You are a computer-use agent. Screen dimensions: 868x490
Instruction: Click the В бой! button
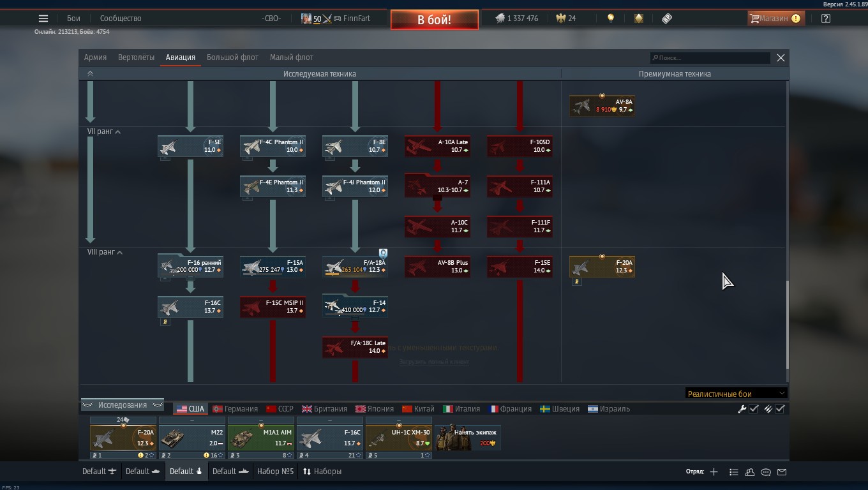click(x=435, y=20)
